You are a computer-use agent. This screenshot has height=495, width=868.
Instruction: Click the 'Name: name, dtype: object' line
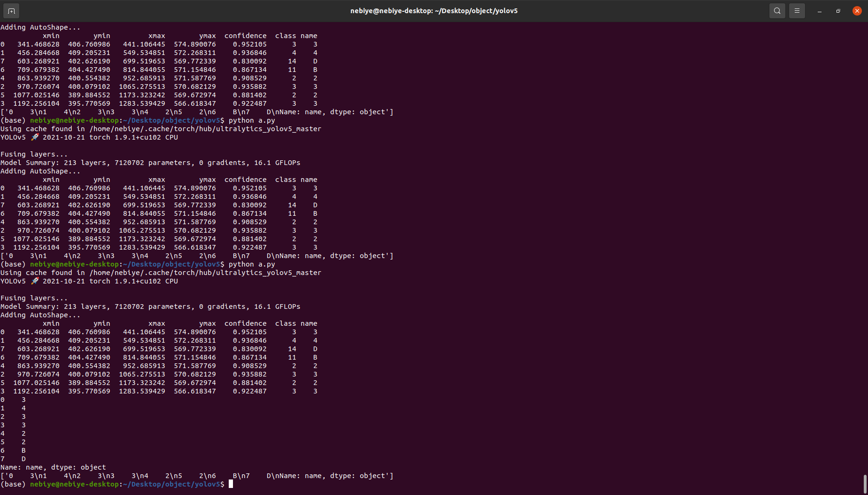tap(52, 467)
